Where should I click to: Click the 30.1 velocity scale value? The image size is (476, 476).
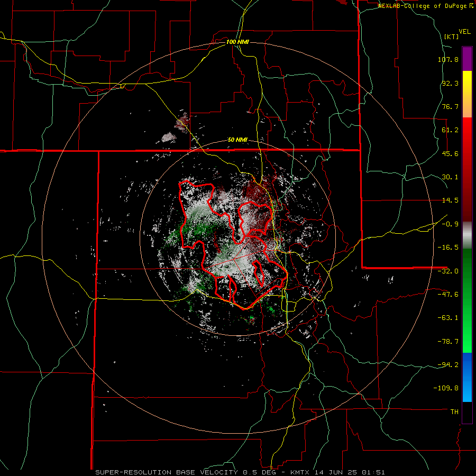pyautogui.click(x=450, y=177)
